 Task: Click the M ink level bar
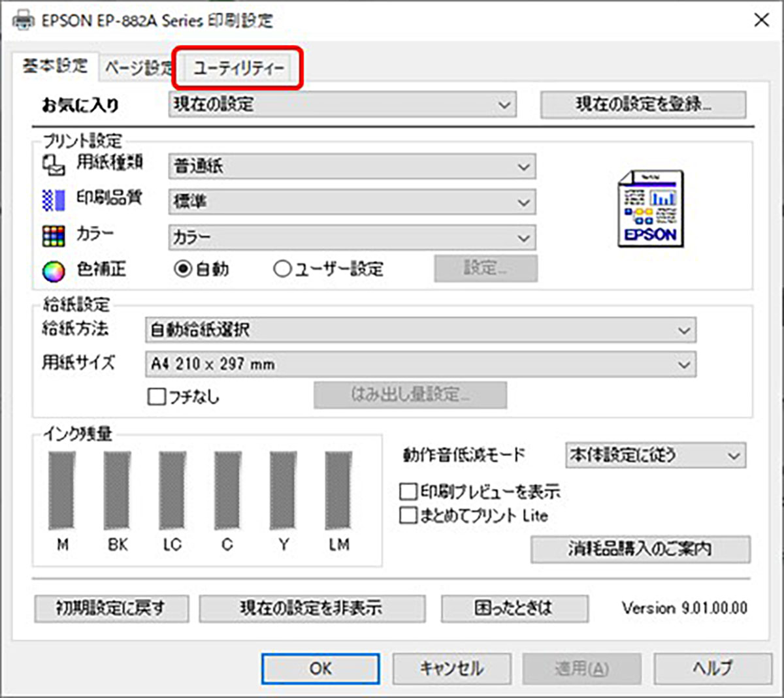click(x=62, y=490)
